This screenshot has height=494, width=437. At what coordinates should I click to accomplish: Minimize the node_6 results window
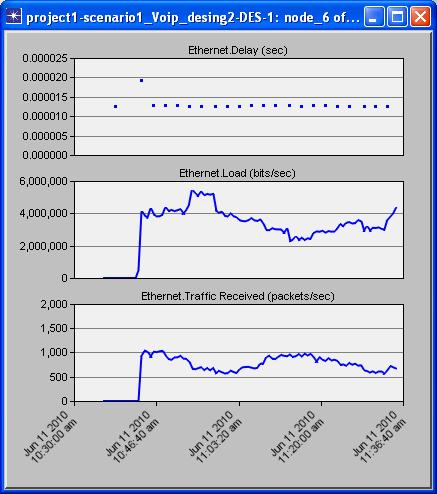(x=373, y=17)
